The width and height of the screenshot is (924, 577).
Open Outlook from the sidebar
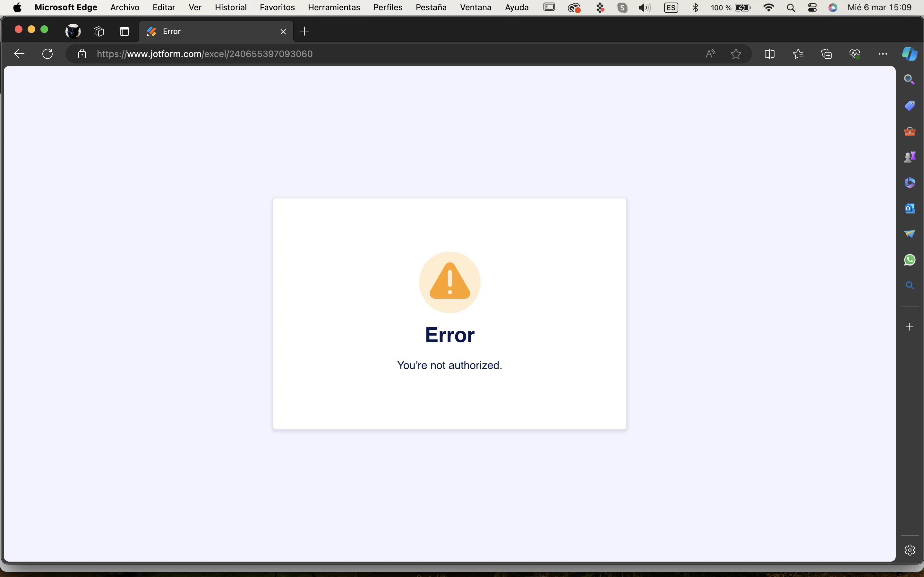(x=910, y=208)
